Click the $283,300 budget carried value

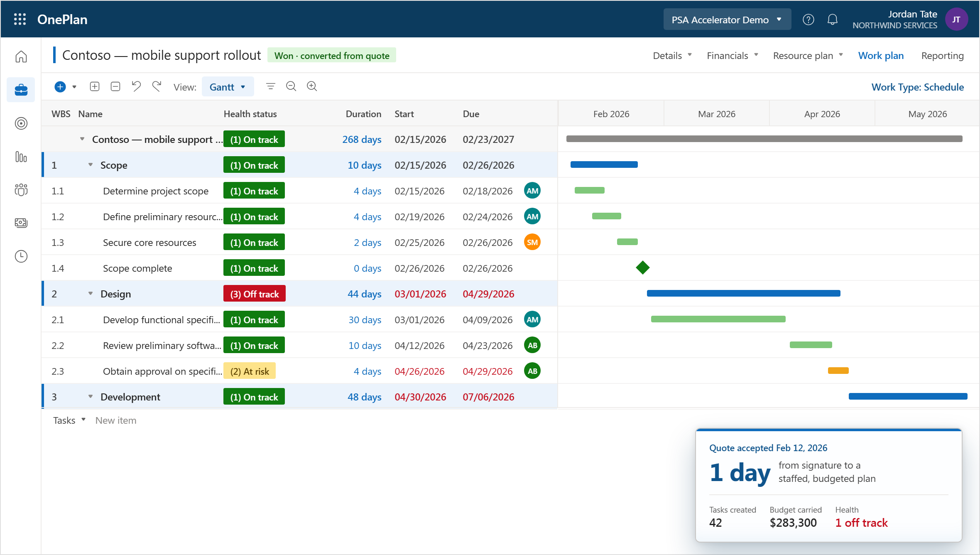(793, 523)
